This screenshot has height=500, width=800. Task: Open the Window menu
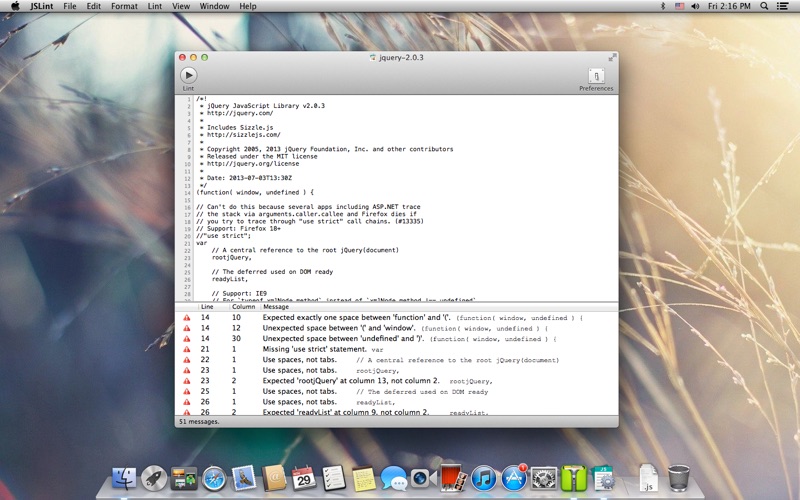coord(214,6)
